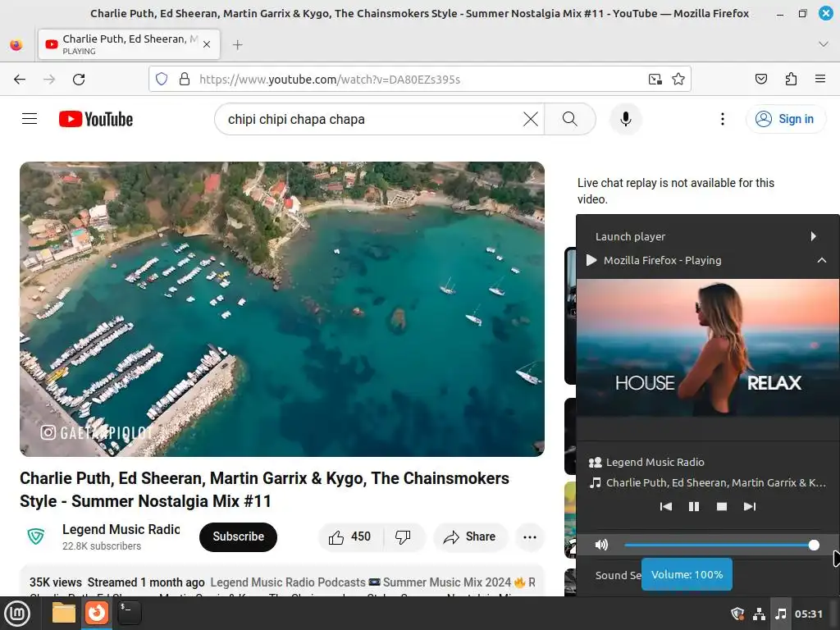Launch the terminal from the panel
The height and width of the screenshot is (630, 840).
pyautogui.click(x=129, y=613)
